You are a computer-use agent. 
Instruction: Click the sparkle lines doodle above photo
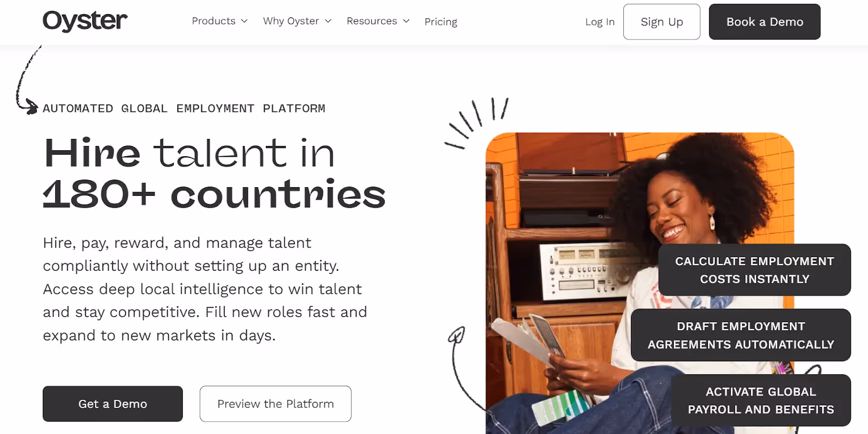(476, 123)
